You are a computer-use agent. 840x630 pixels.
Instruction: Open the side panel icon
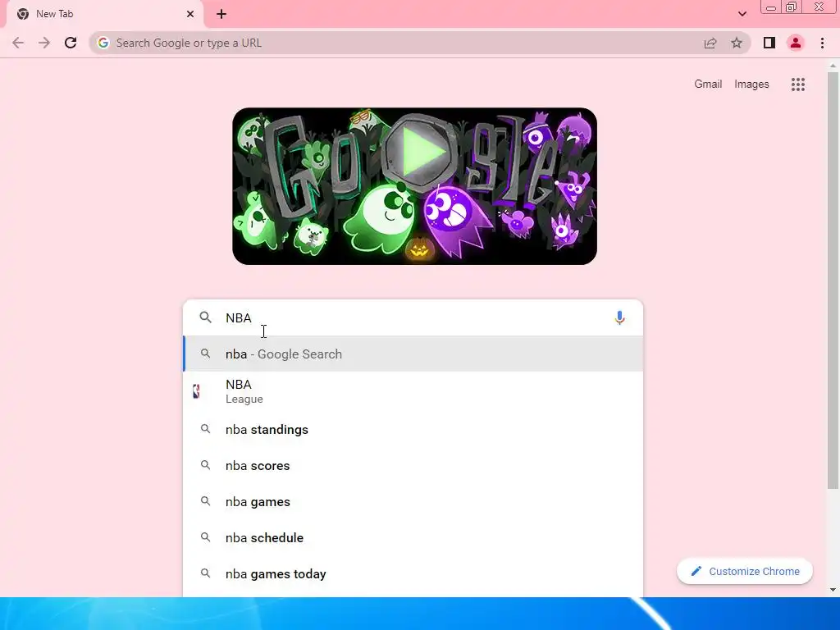[x=769, y=43]
